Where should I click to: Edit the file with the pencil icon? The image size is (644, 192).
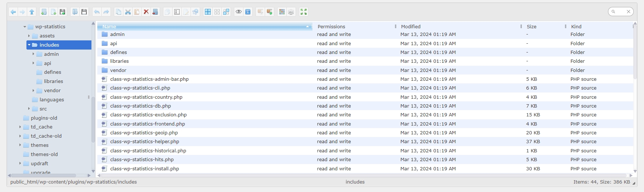pyautogui.click(x=186, y=12)
